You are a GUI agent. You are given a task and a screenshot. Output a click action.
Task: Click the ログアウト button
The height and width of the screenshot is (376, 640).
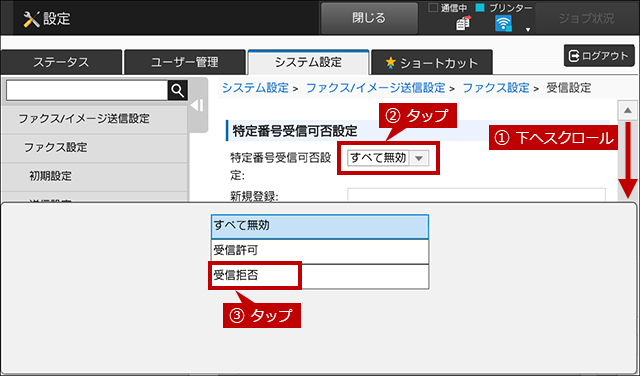pyautogui.click(x=599, y=56)
